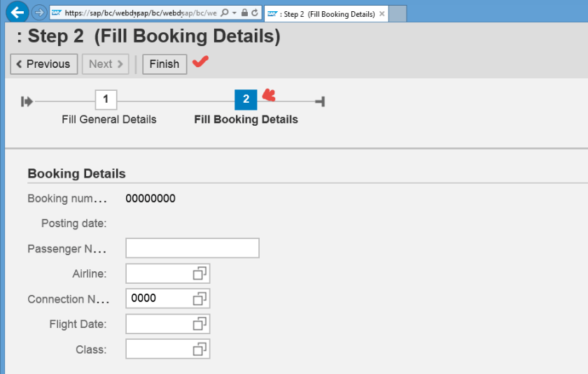Screen dimensions: 588x374
Task: Select the Fill General Details step label
Action: point(109,120)
